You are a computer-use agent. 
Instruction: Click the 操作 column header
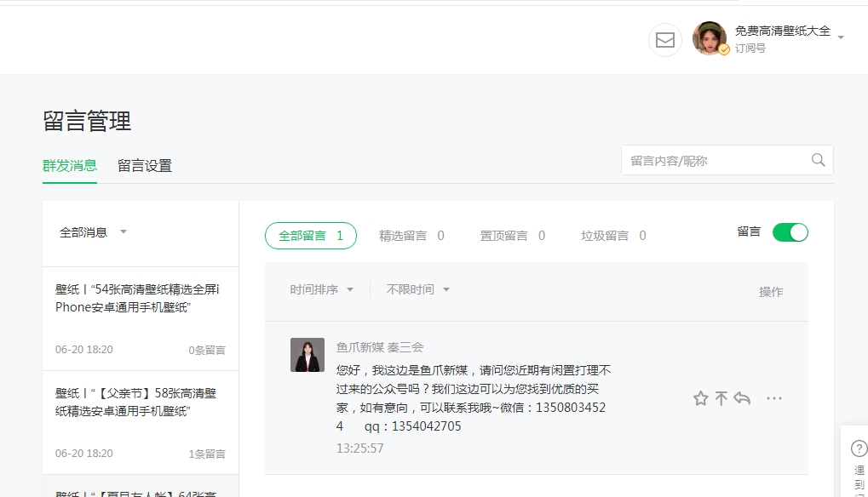[x=771, y=292]
